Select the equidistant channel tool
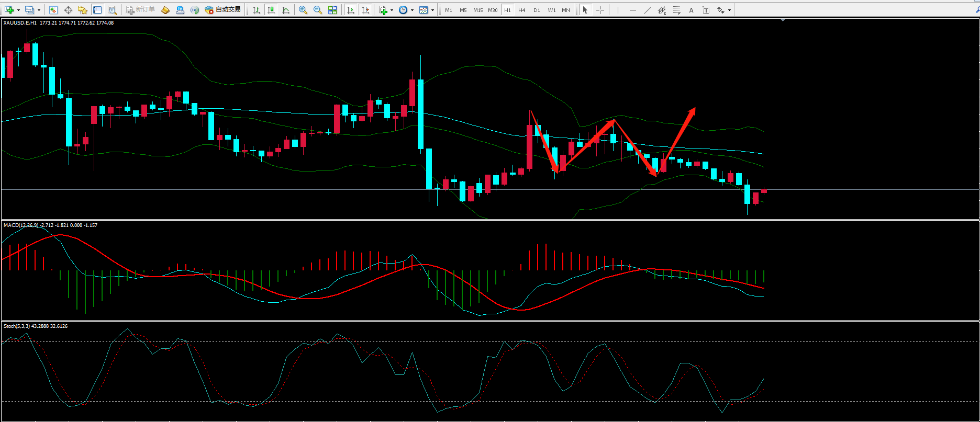The image size is (980, 422). coord(662,10)
